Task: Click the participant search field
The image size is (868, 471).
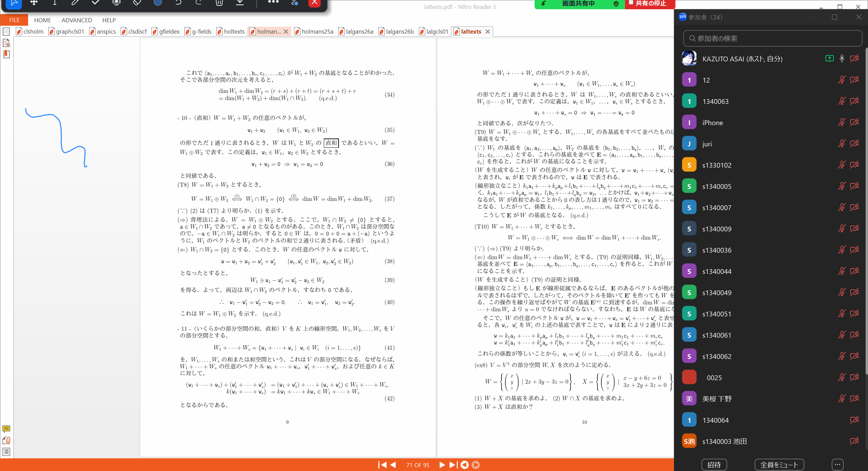Action: point(772,38)
